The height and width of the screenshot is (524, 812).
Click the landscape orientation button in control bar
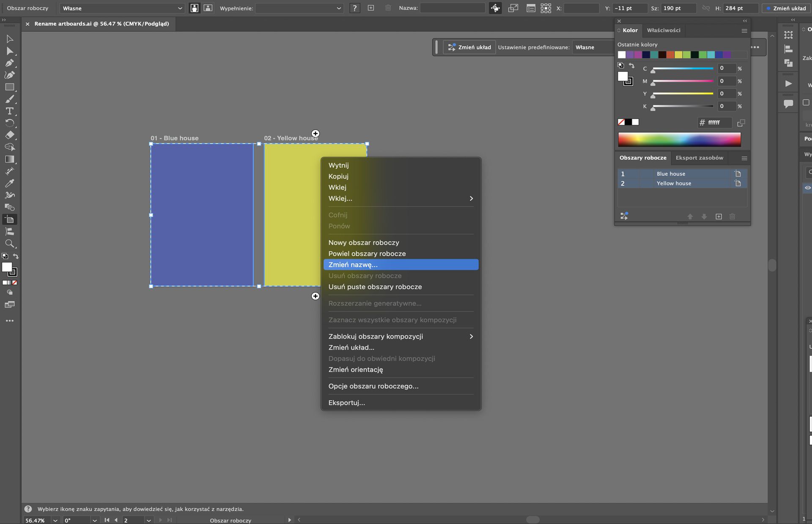pyautogui.click(x=208, y=8)
